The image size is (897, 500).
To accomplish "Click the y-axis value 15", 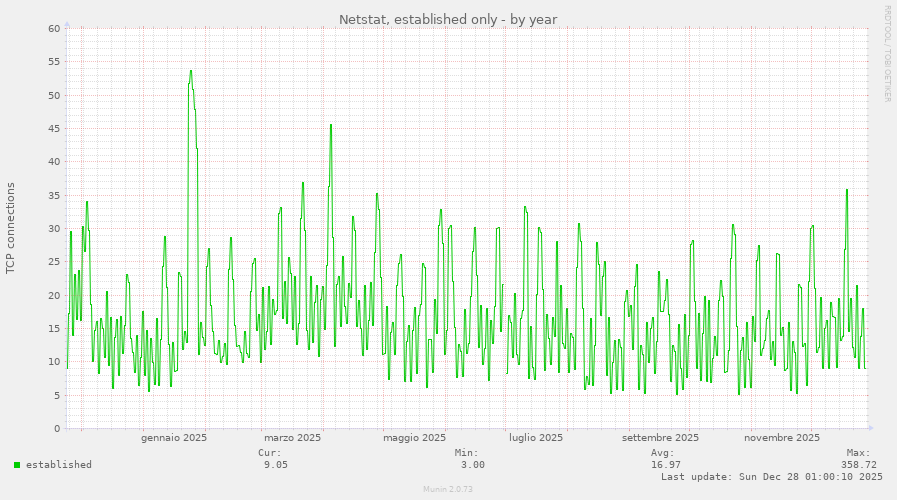I will (x=54, y=329).
